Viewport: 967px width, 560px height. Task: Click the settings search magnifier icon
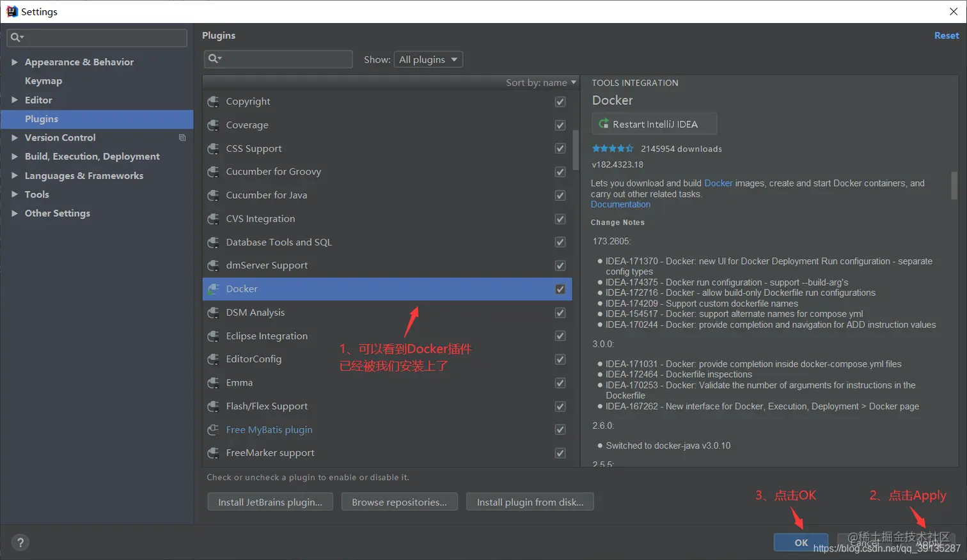(x=17, y=38)
